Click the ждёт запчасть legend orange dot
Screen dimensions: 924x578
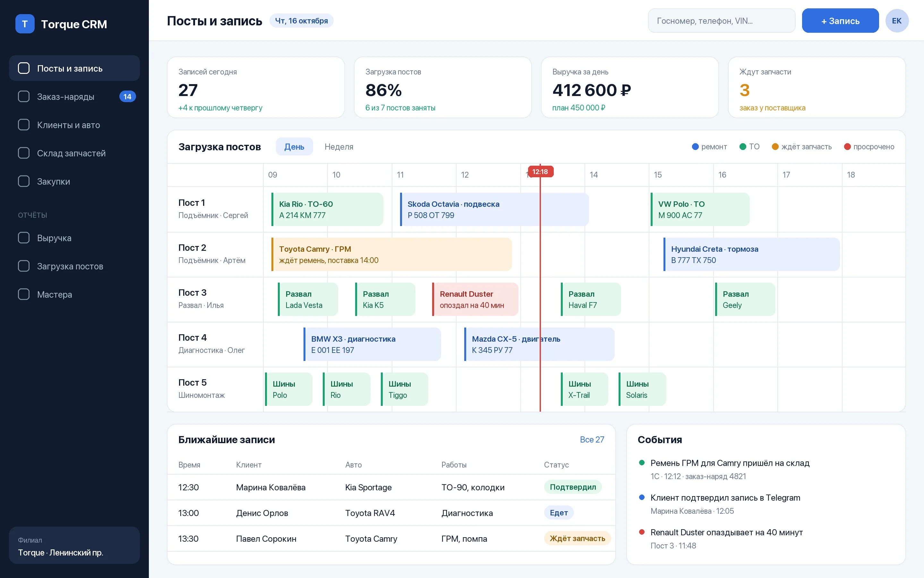775,147
